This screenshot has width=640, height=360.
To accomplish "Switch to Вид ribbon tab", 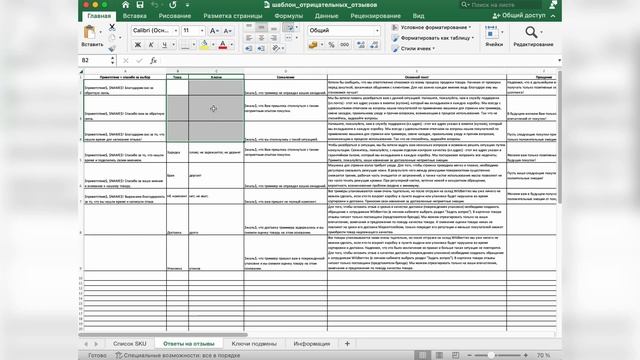I will click(x=418, y=16).
